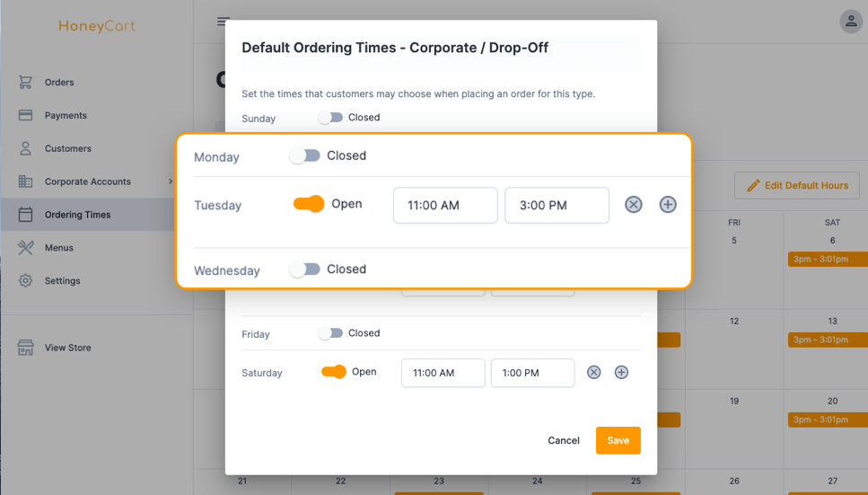Add Saturday time slot with plus icon
This screenshot has height=495, width=868.
[x=622, y=373]
